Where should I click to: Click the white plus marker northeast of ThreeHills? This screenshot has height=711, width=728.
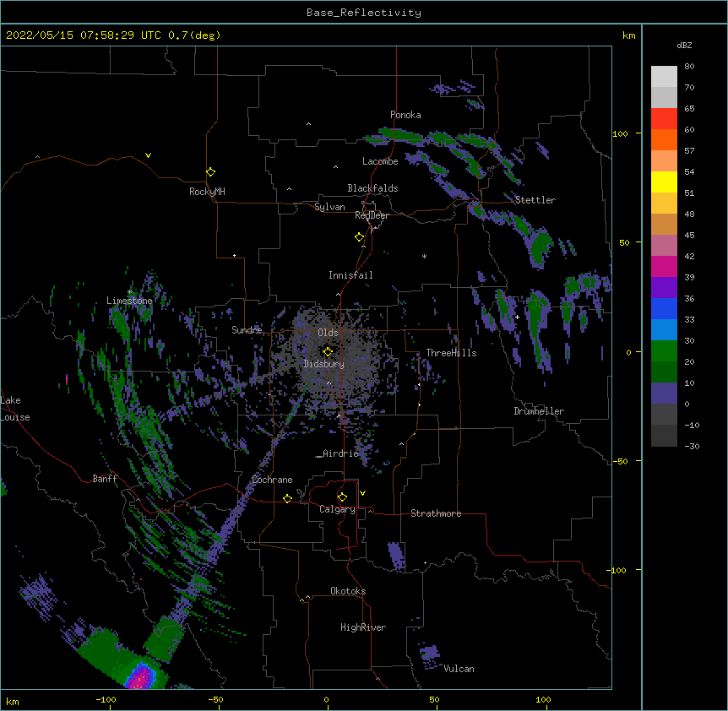[x=517, y=317]
